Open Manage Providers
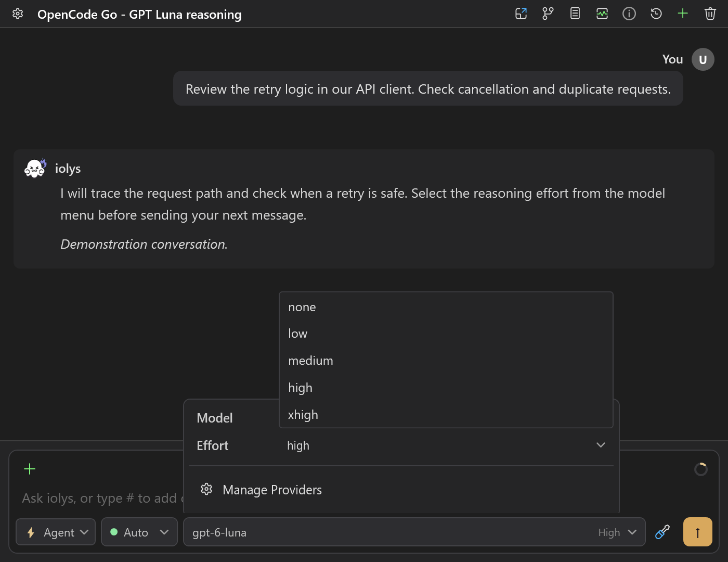728x562 pixels. click(x=401, y=490)
